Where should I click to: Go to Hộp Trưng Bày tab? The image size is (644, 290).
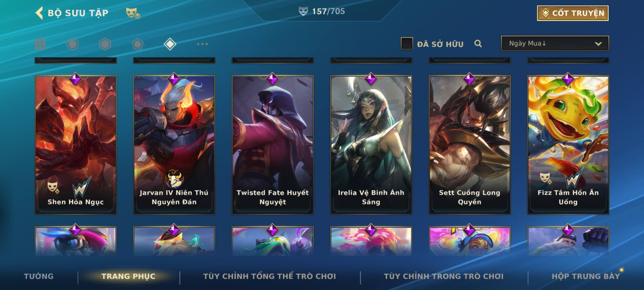(586, 276)
